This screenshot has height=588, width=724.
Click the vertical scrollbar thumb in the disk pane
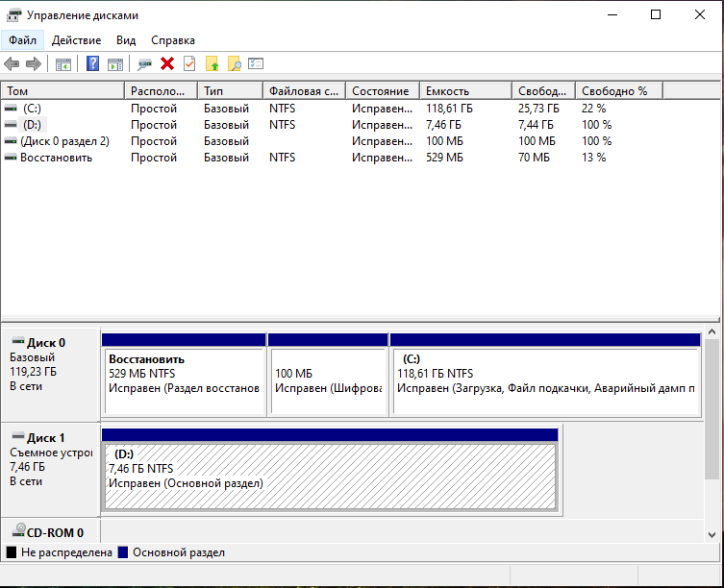tap(712, 409)
